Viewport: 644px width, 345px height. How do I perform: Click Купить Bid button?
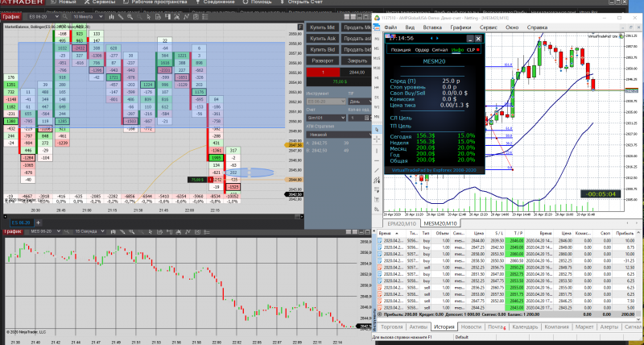(323, 49)
